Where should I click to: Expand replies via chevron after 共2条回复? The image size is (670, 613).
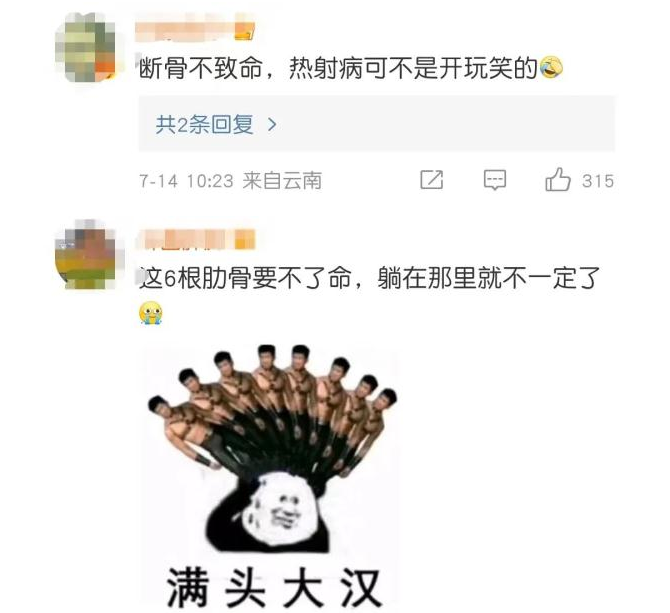(272, 125)
